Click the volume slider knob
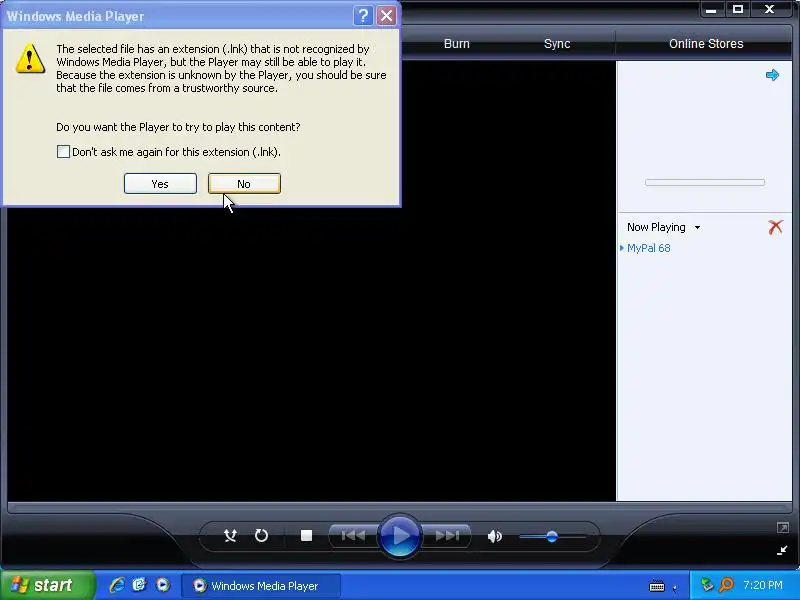Screen dimensions: 800x600 click(552, 536)
